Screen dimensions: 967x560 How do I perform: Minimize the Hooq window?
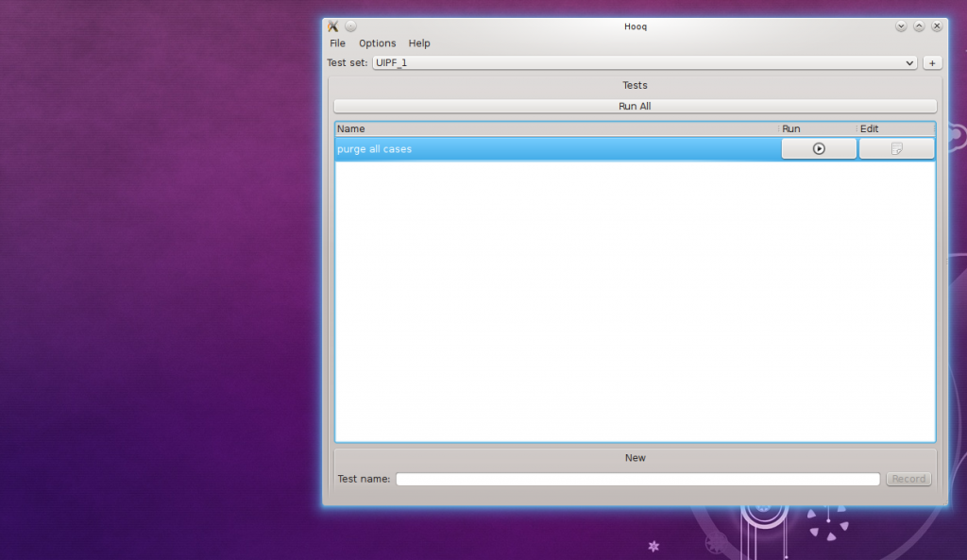tap(901, 26)
